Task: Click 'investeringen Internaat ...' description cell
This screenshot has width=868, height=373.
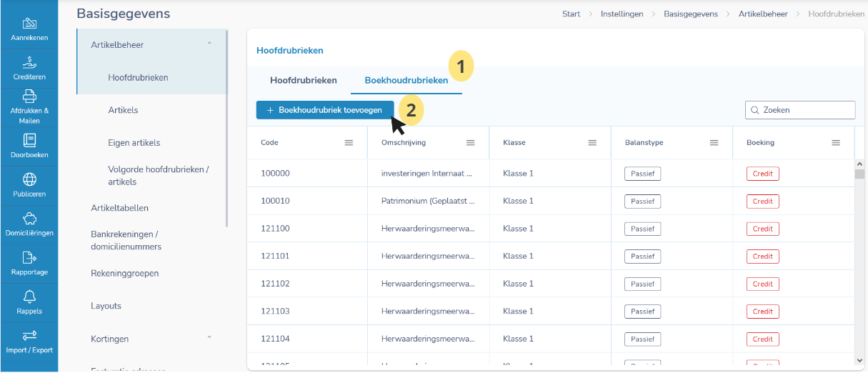Action: point(427,174)
